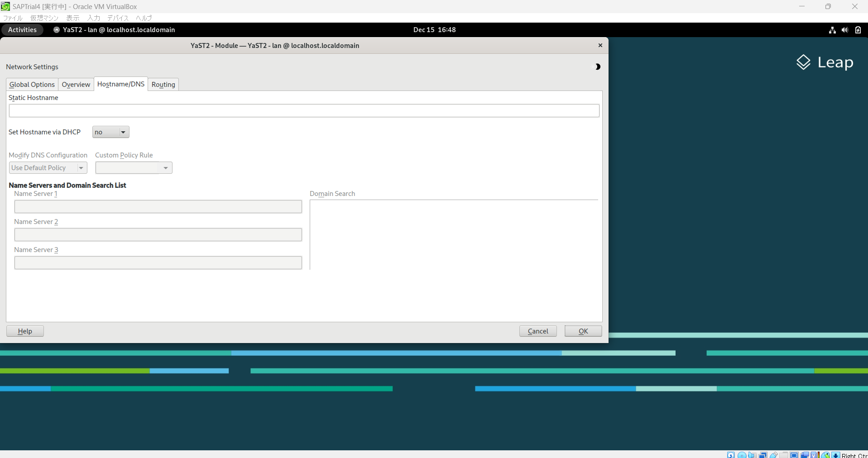
Task: Open the Routing tab
Action: tap(163, 85)
